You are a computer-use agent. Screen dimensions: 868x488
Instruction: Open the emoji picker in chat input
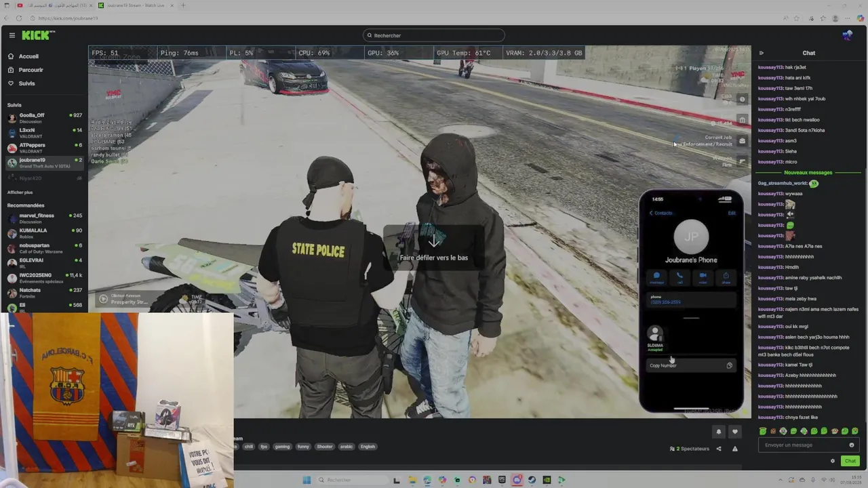[x=852, y=445]
